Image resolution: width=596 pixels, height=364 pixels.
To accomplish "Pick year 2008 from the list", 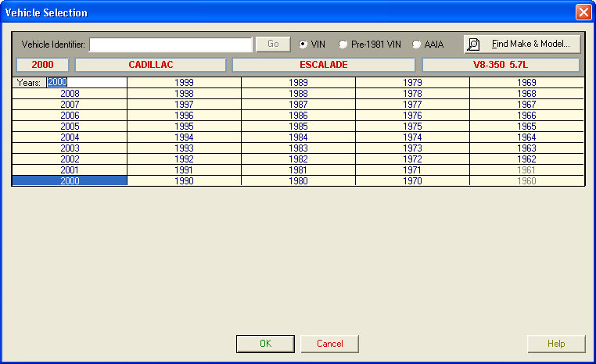I will coord(70,93).
